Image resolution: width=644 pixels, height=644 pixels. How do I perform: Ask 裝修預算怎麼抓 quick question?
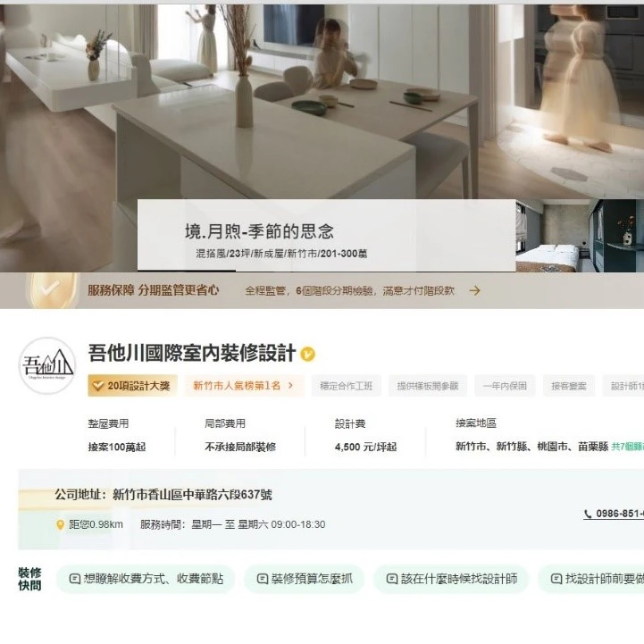click(x=305, y=579)
